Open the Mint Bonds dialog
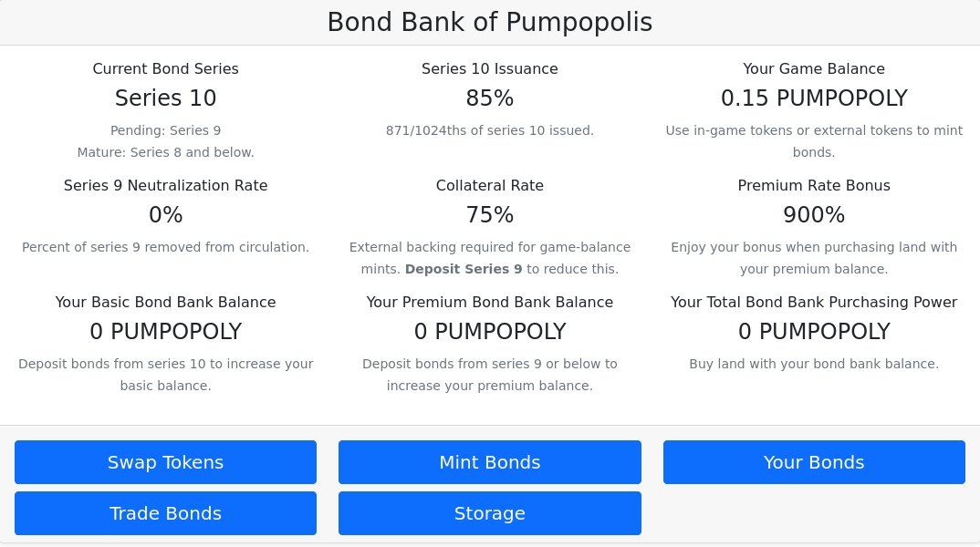The height and width of the screenshot is (547, 980). (x=489, y=462)
